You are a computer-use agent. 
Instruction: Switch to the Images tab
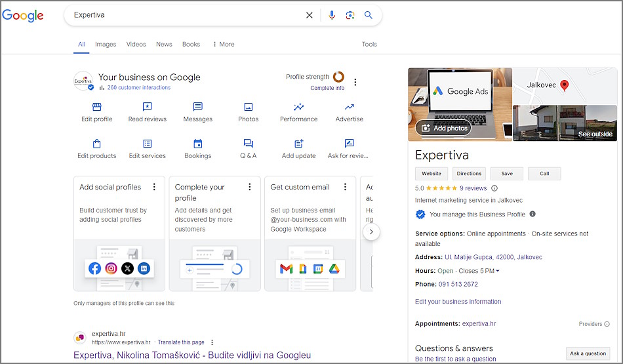(x=106, y=44)
